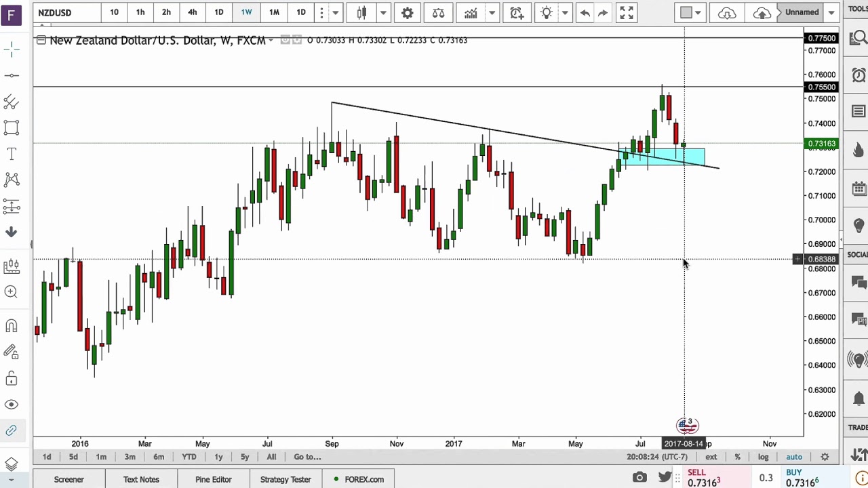Open chart properties gear icon

[x=407, y=12]
